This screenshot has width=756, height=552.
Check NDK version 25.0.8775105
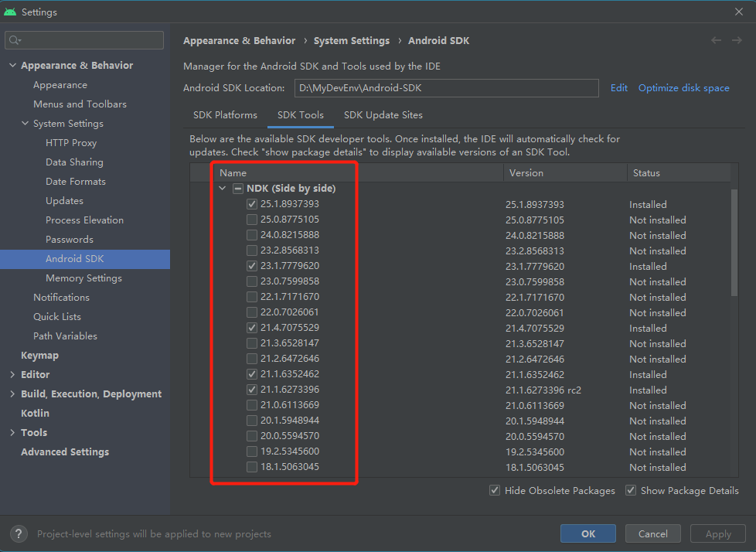(x=251, y=220)
